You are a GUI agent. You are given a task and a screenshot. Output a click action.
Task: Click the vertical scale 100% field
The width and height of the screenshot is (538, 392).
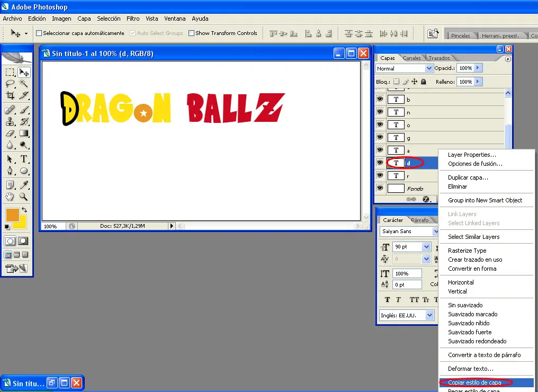pos(407,273)
